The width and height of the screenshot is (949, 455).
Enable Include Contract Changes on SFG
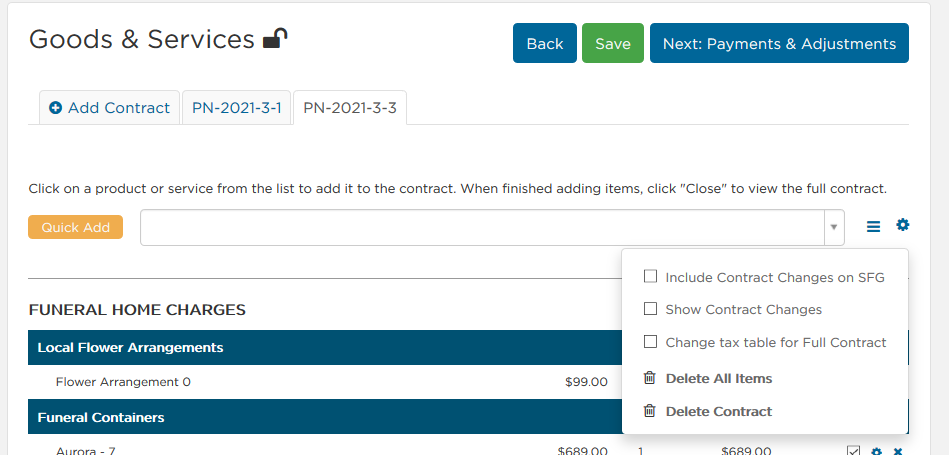click(x=651, y=277)
